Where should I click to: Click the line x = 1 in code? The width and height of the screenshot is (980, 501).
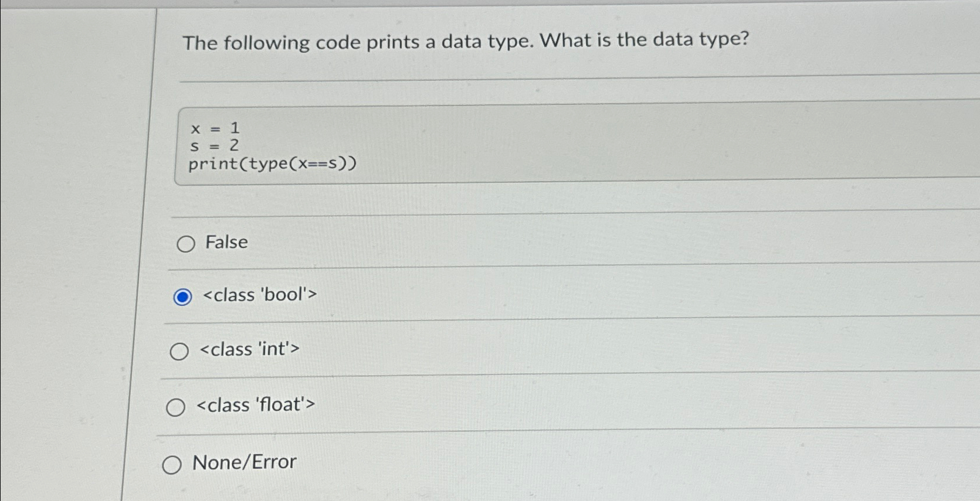click(214, 128)
